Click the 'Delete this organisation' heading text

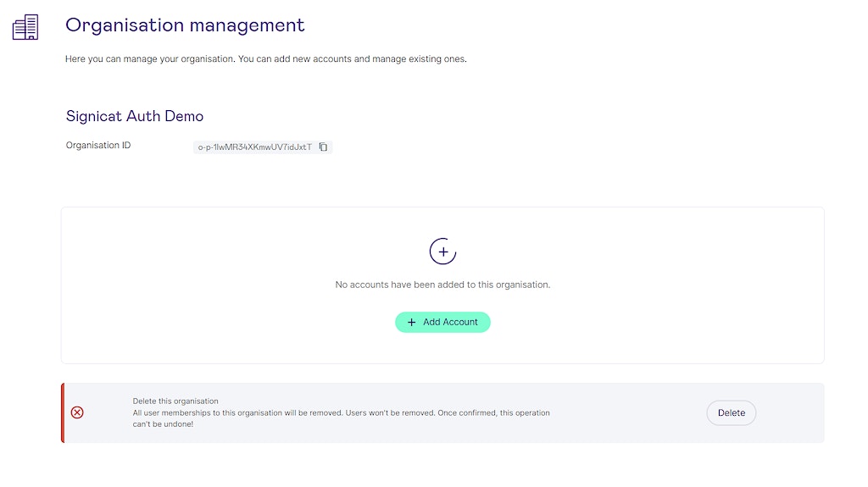click(x=175, y=401)
